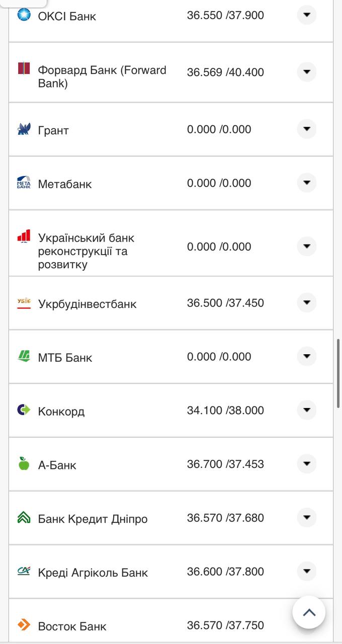Click the Креді Агріколь Банк logo
The width and height of the screenshot is (342, 644).
(x=24, y=571)
